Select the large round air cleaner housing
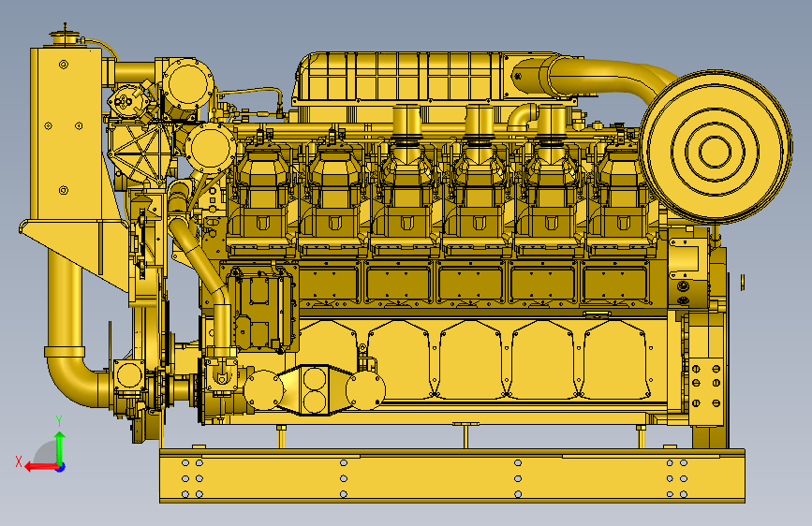This screenshot has width=812, height=526. coord(716,147)
